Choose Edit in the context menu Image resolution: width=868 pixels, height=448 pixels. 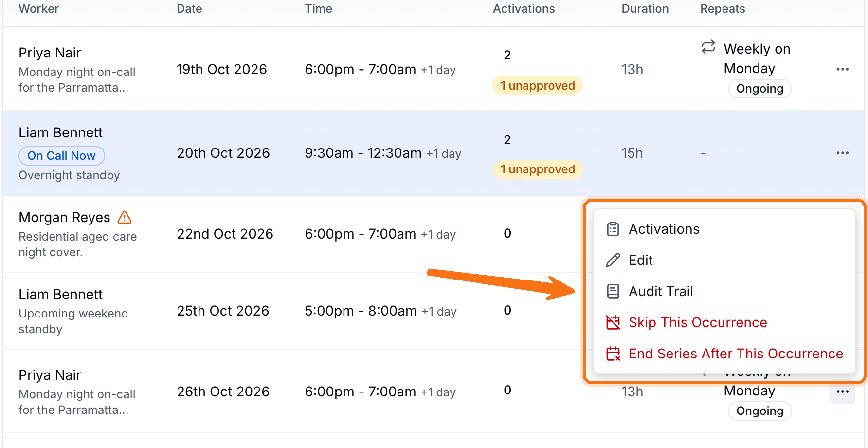[724, 260]
